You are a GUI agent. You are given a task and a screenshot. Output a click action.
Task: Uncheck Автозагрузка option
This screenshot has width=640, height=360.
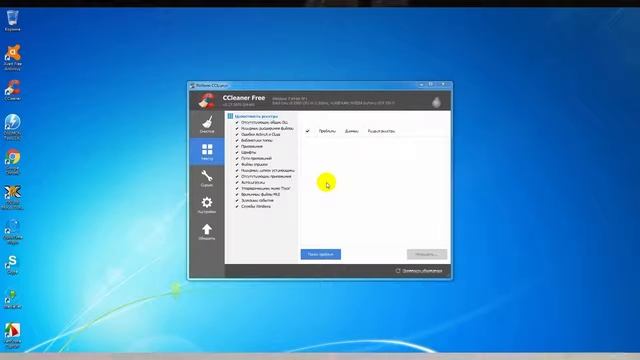(x=237, y=182)
